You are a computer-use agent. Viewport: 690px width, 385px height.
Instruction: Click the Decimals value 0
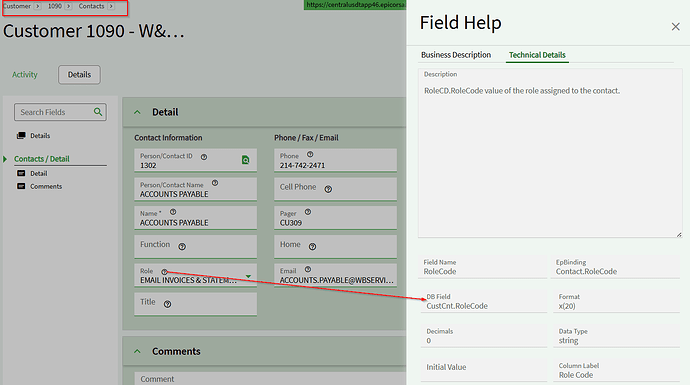click(429, 341)
